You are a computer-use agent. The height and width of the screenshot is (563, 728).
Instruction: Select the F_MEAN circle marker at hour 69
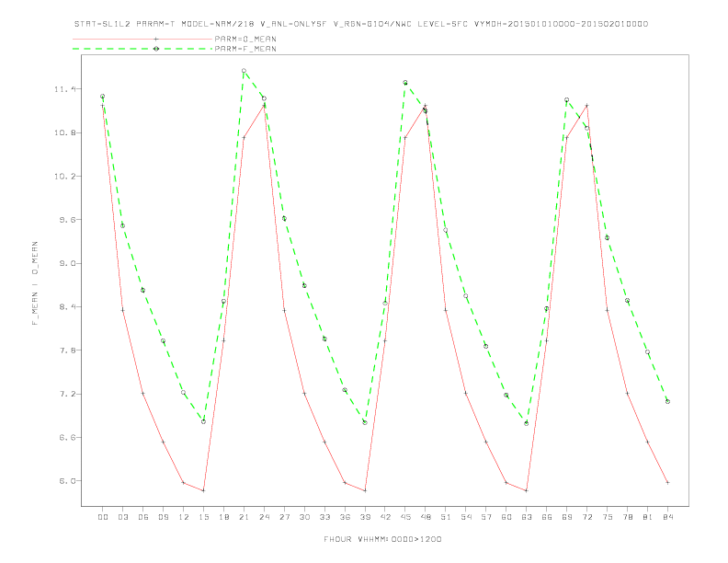coord(567,100)
